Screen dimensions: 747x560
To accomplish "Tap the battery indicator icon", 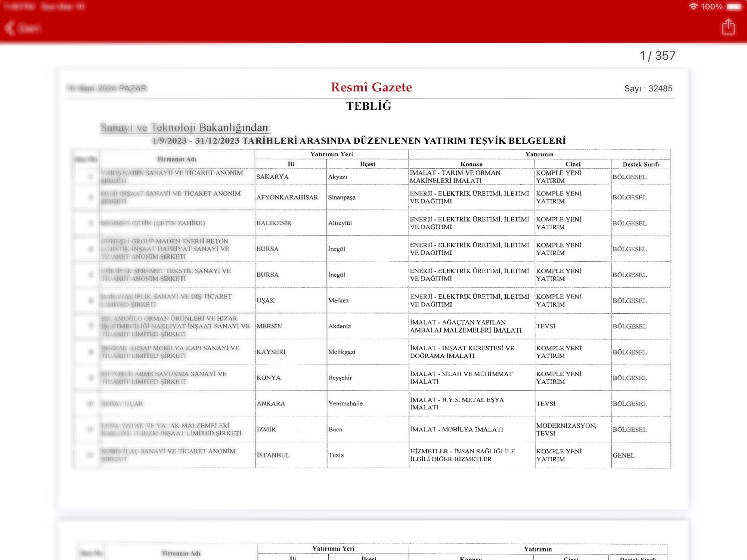I will (735, 7).
